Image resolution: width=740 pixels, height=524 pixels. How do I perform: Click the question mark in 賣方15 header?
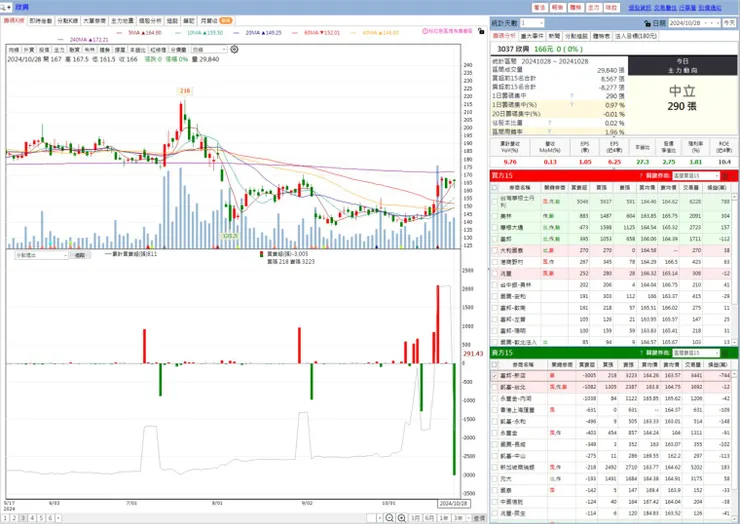tap(641, 353)
